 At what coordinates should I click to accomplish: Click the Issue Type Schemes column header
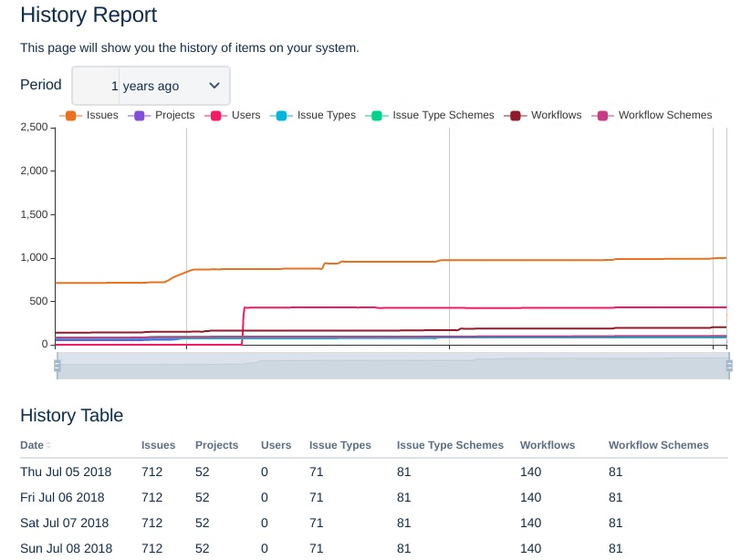click(451, 445)
